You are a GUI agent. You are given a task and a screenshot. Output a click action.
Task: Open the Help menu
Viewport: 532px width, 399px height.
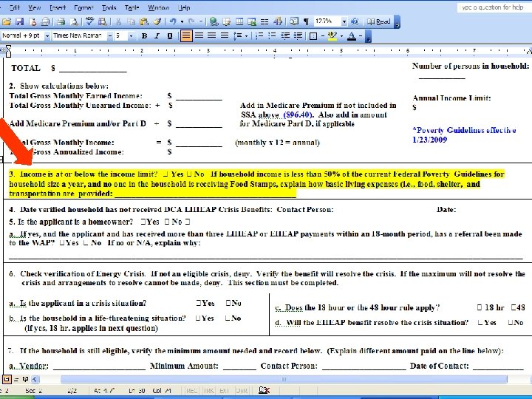[184, 7]
